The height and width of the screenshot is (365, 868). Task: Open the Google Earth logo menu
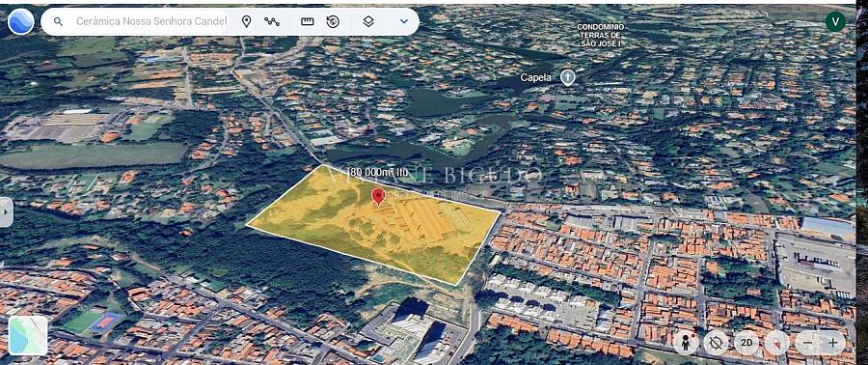pos(21,21)
